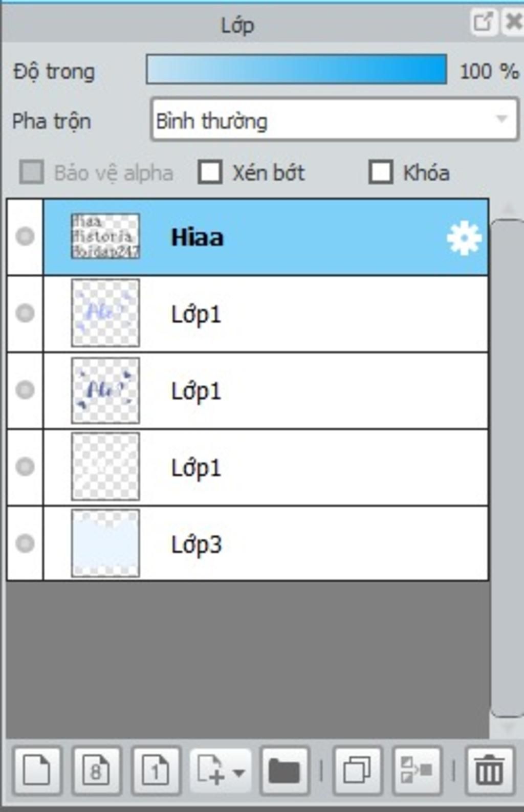Add a new 8-bit layer
Image resolution: width=524 pixels, height=812 pixels.
point(96,770)
